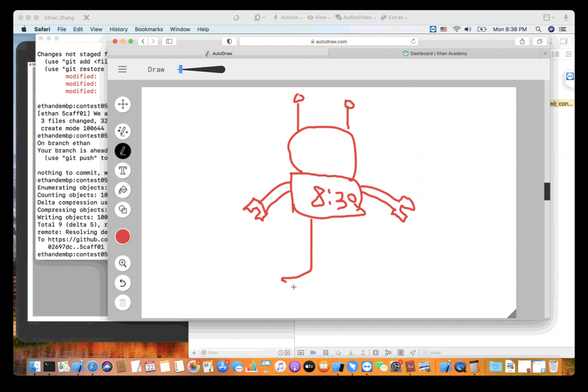Open AutoDraw hamburger menu
Image resolution: width=588 pixels, height=392 pixels.
click(122, 69)
